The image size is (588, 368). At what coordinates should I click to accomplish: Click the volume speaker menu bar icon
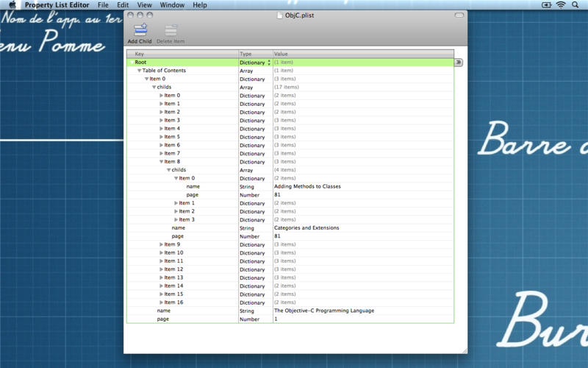click(532, 5)
